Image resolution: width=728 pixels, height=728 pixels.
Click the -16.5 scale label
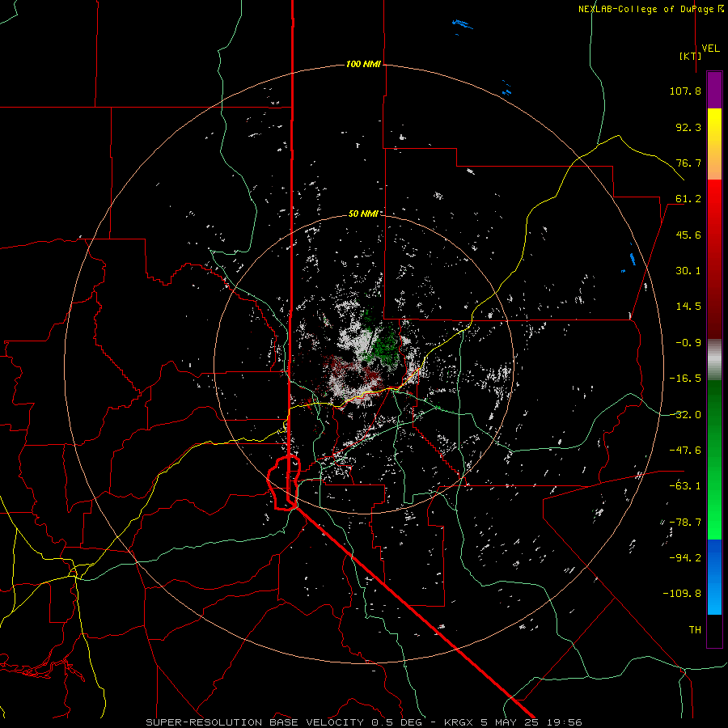(685, 379)
